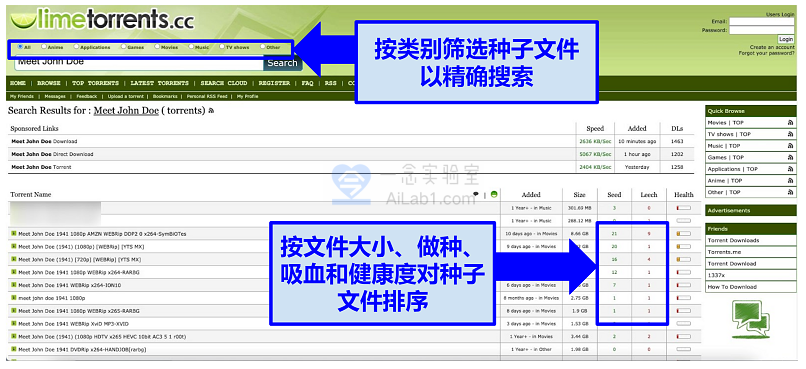The image size is (806, 369).
Task: Open the REGISTER menu item
Action: pyautogui.click(x=274, y=83)
